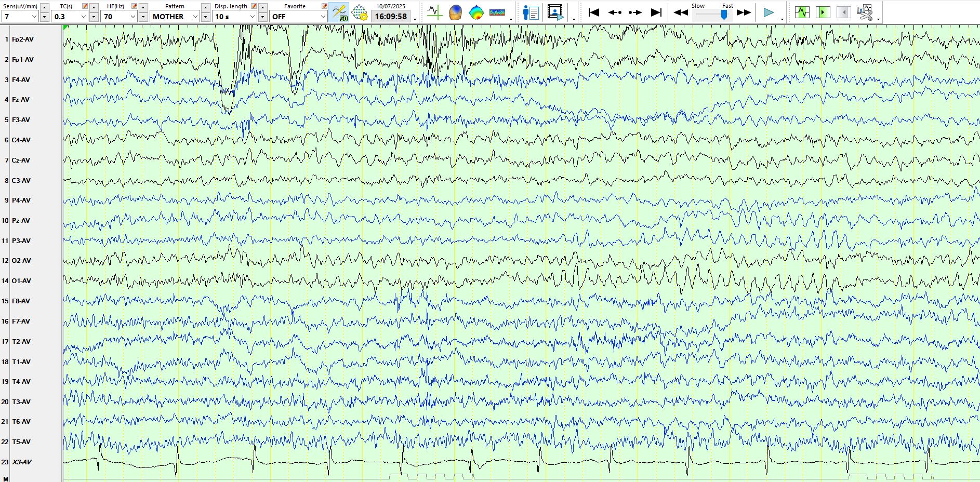Open the patient information icon

point(531,12)
